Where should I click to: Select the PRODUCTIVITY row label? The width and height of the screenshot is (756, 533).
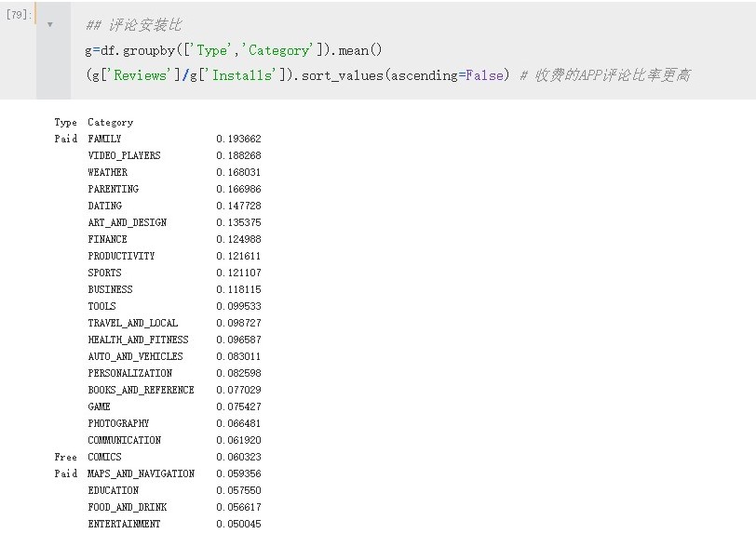pyautogui.click(x=121, y=256)
